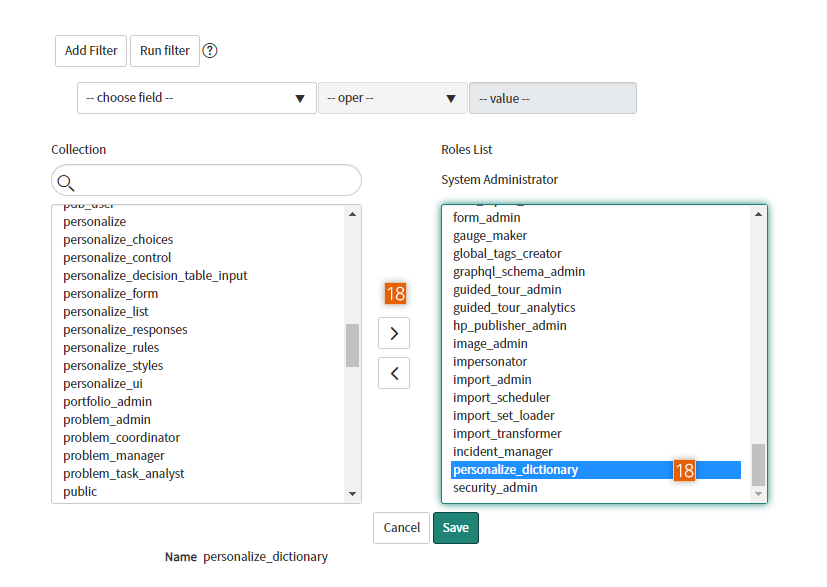
Task: Select personalize_styles in Collection
Action: [113, 365]
